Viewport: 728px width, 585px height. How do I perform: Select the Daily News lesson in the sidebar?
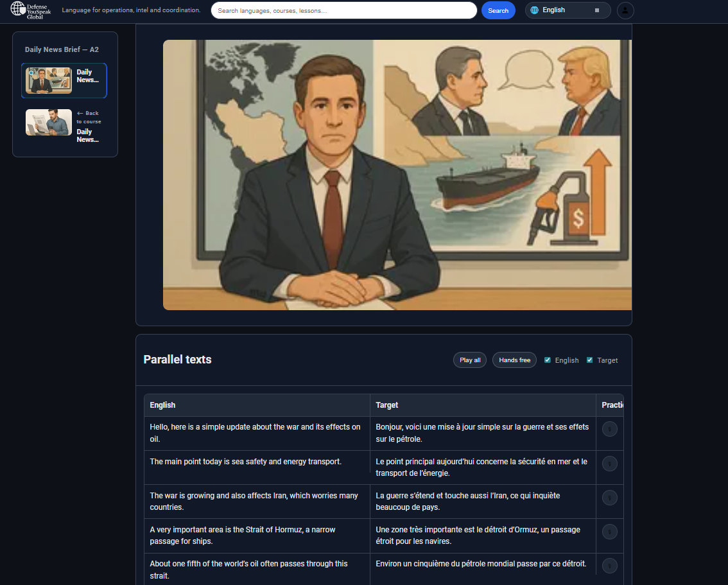(x=64, y=80)
